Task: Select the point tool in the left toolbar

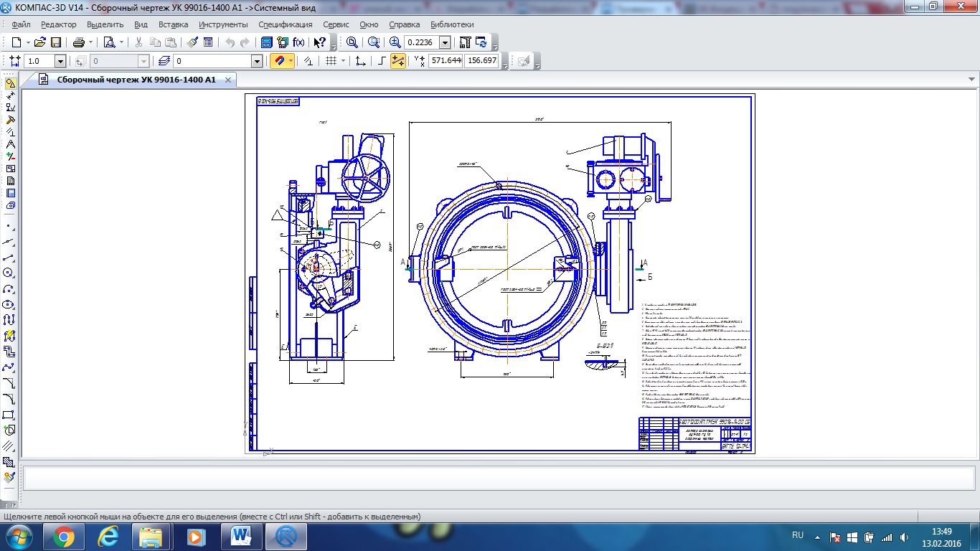Action: click(x=9, y=226)
